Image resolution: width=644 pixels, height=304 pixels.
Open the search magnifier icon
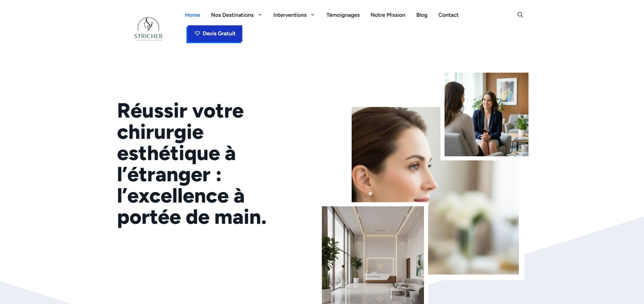(520, 15)
